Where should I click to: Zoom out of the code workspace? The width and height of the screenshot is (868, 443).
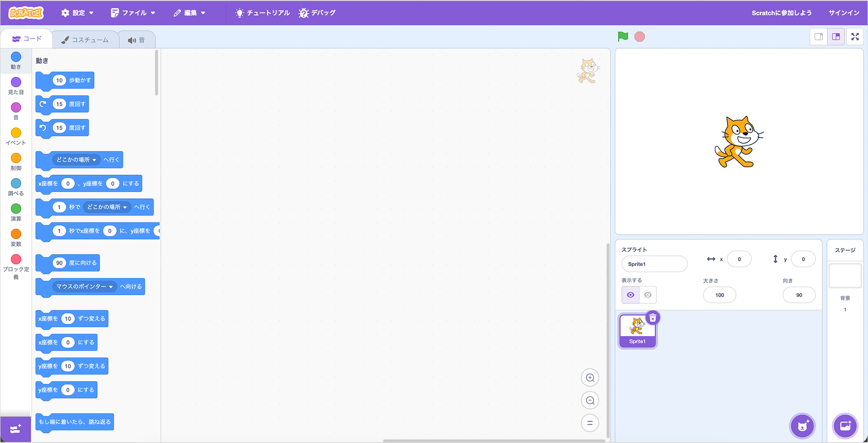click(x=590, y=401)
